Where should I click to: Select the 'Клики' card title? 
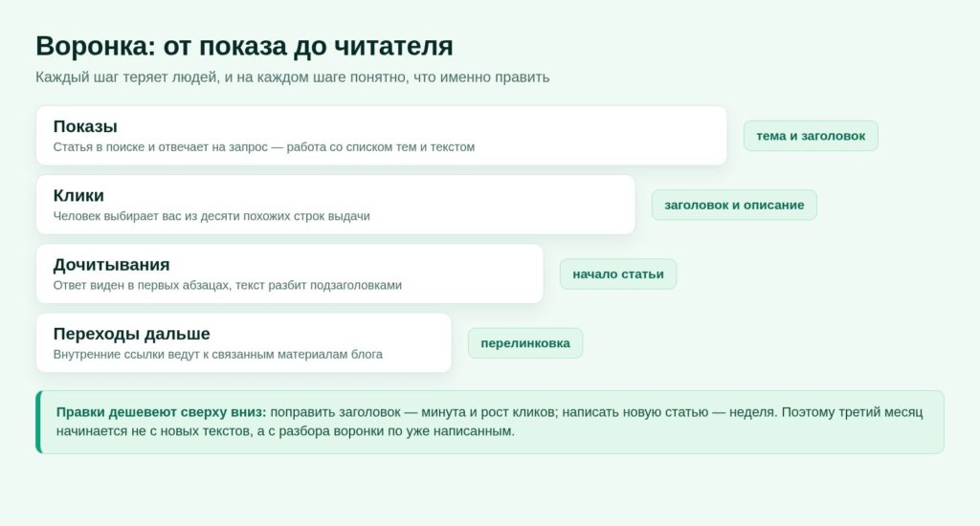pyautogui.click(x=78, y=195)
